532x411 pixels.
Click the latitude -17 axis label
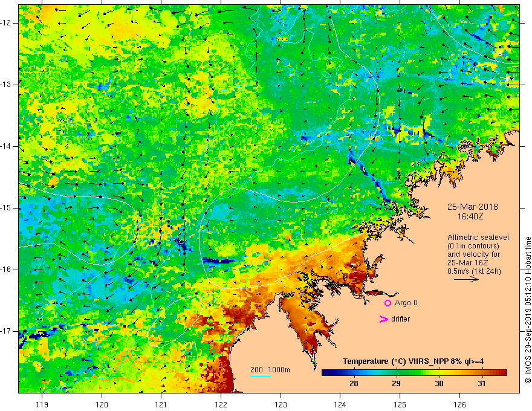[6, 331]
